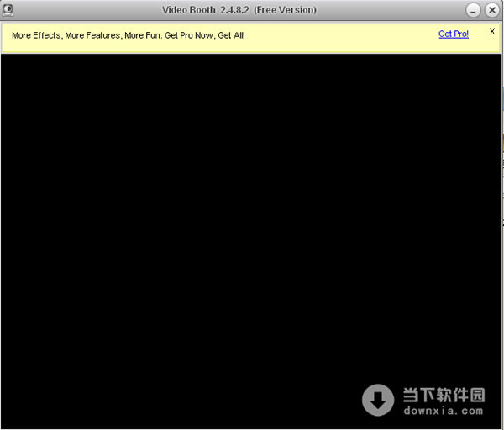Click the black video preview area
Image resolution: width=504 pixels, height=430 pixels.
coord(251,241)
